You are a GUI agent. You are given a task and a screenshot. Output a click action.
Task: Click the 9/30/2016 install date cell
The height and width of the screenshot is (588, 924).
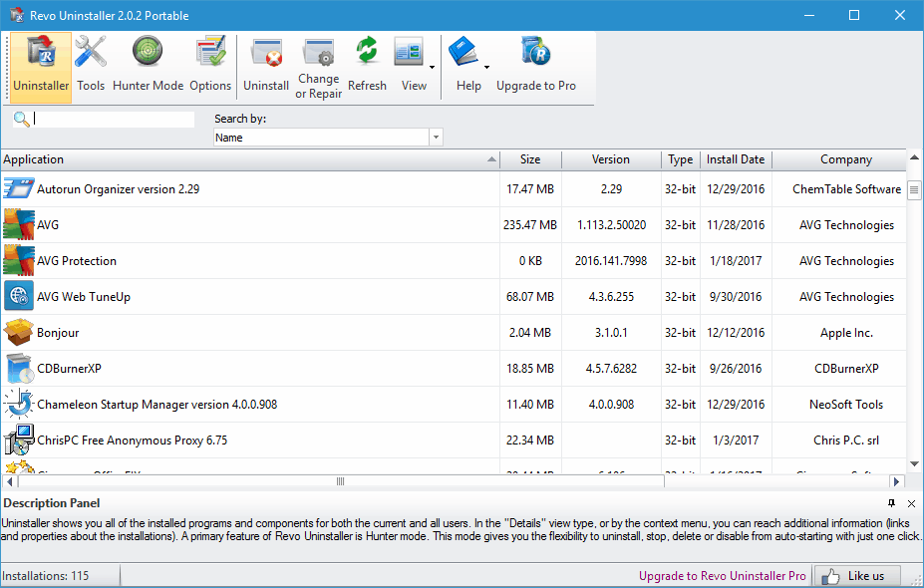click(x=736, y=297)
